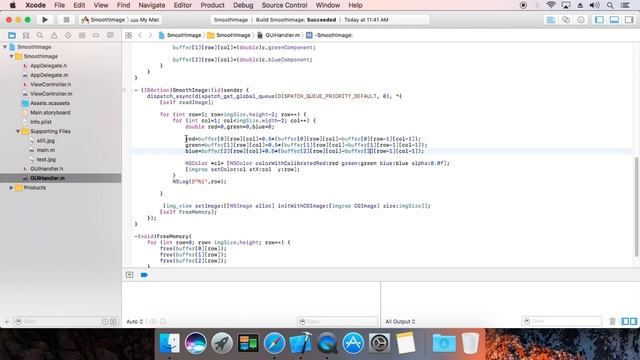Viewport: 640px width, 360px height.
Task: Open Finder from the Dock
Action: click(x=169, y=342)
